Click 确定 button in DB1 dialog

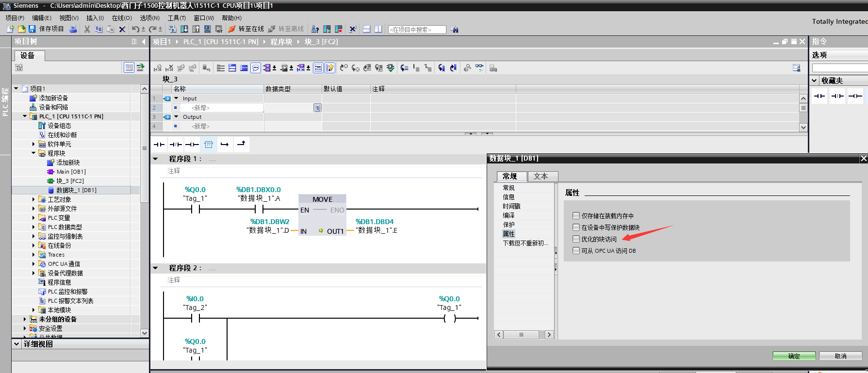(794, 356)
